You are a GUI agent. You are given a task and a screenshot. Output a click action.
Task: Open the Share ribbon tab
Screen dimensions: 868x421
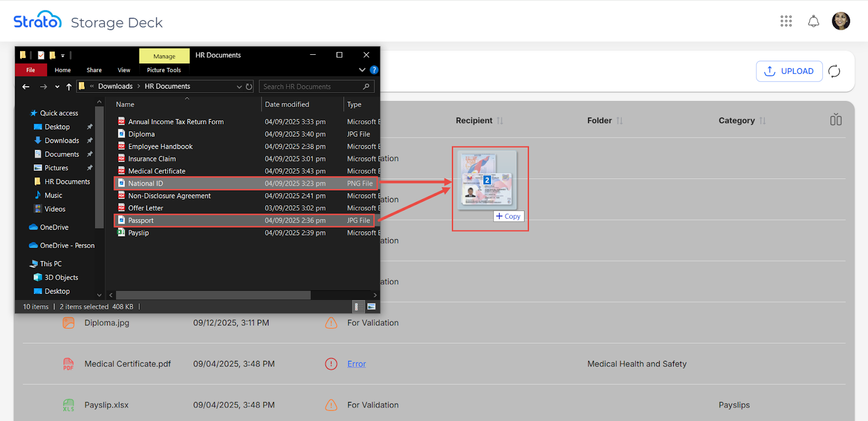[94, 70]
